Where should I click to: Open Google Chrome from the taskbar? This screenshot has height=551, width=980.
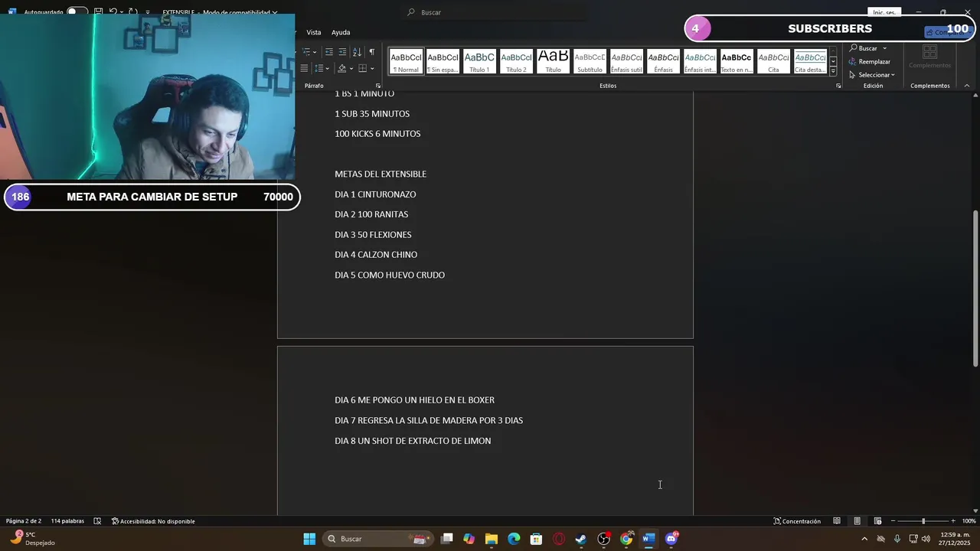coord(626,539)
